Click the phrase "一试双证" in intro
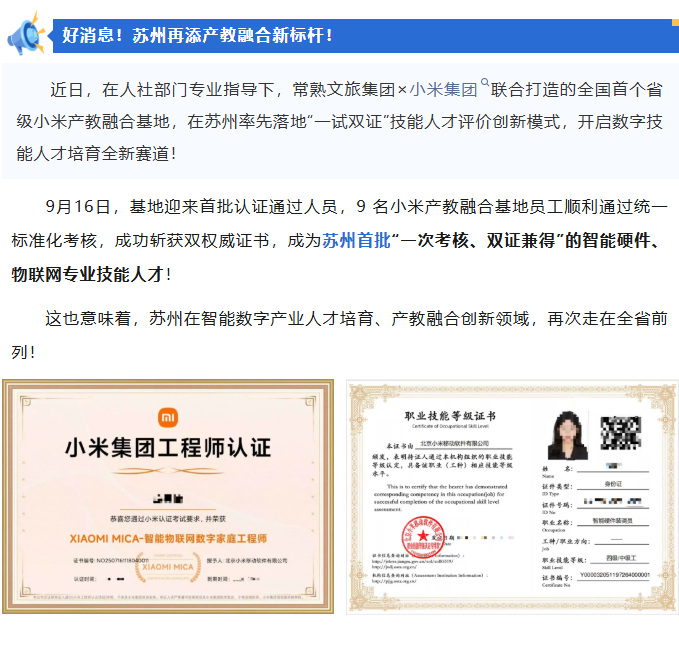The width and height of the screenshot is (679, 668). [x=348, y=122]
